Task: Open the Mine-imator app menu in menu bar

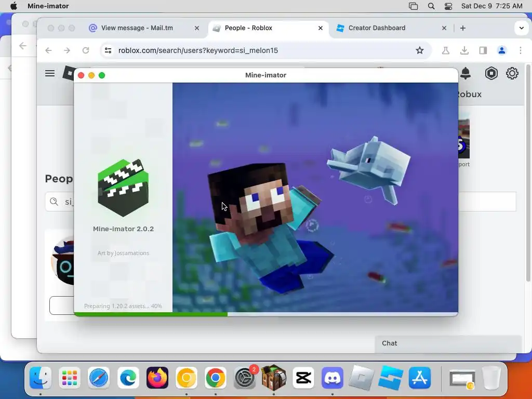Action: click(48, 6)
